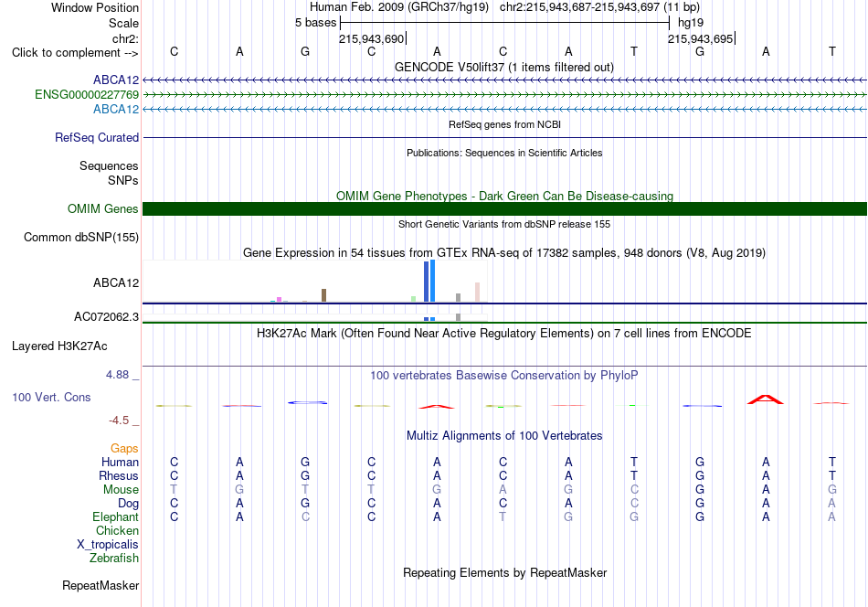Image resolution: width=868 pixels, height=607 pixels.
Task: Click the AC072062.3 expression label
Action: 106,317
